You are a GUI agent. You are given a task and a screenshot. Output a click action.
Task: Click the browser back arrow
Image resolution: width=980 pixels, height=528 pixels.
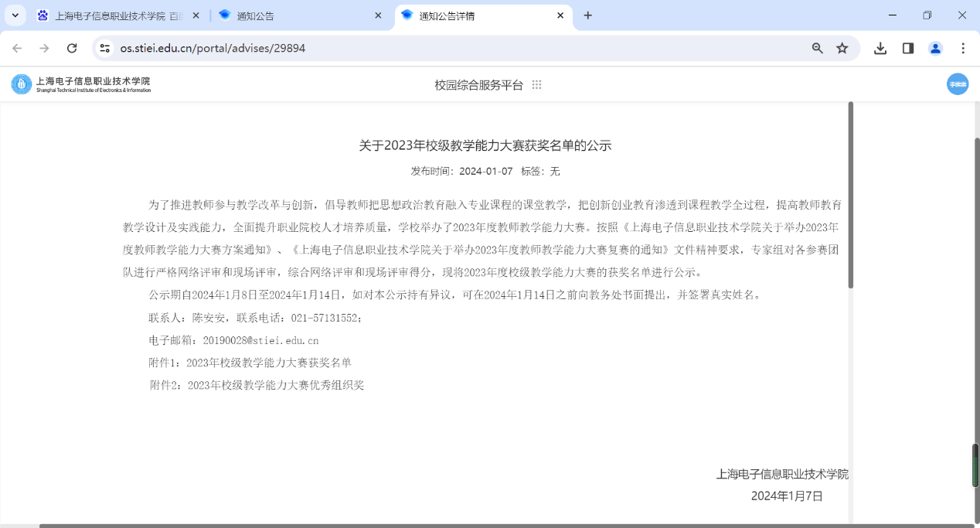click(x=17, y=48)
